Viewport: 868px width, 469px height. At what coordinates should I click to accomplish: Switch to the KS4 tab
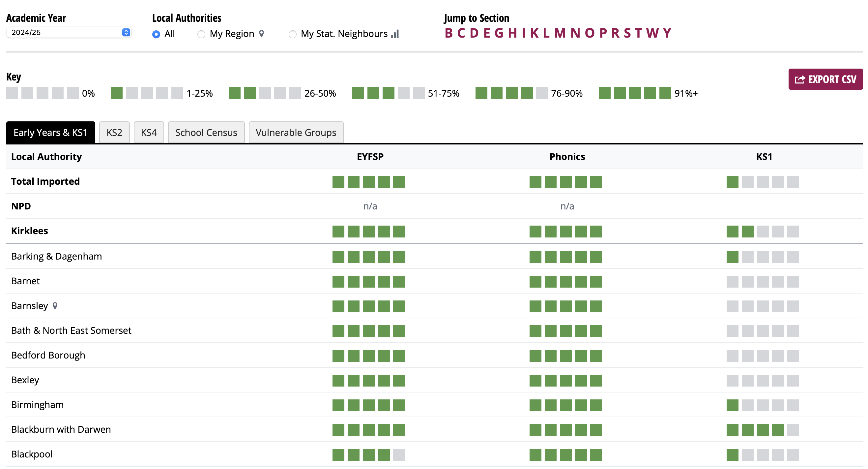tap(149, 133)
